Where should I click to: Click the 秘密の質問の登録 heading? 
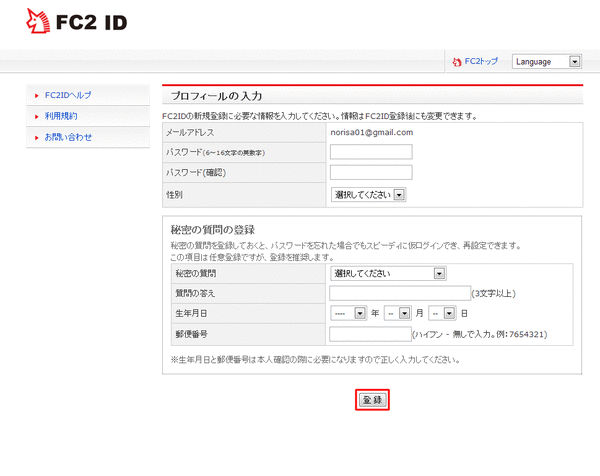(x=213, y=230)
